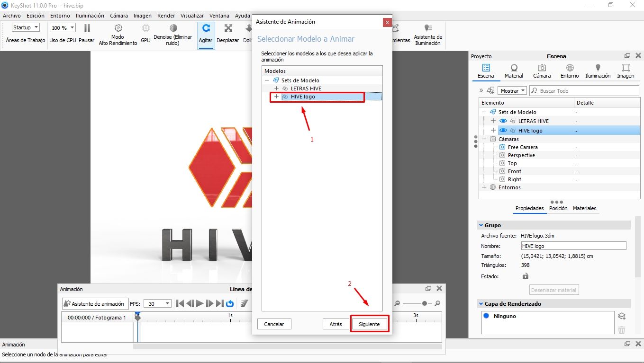Click the add geometry icon in the scene toolbar

(490, 90)
